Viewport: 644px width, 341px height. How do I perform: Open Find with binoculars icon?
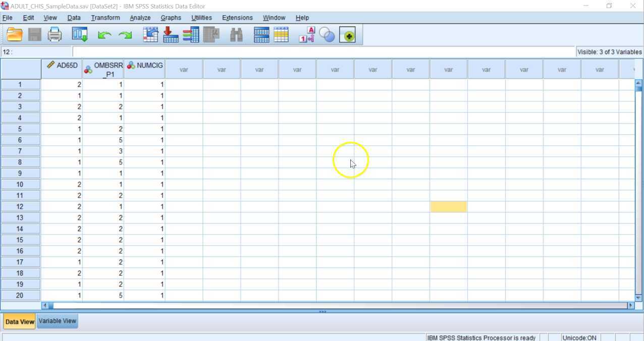236,35
